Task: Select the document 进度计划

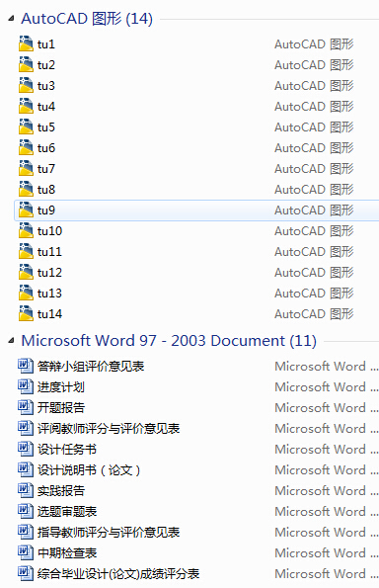Action: (x=60, y=387)
